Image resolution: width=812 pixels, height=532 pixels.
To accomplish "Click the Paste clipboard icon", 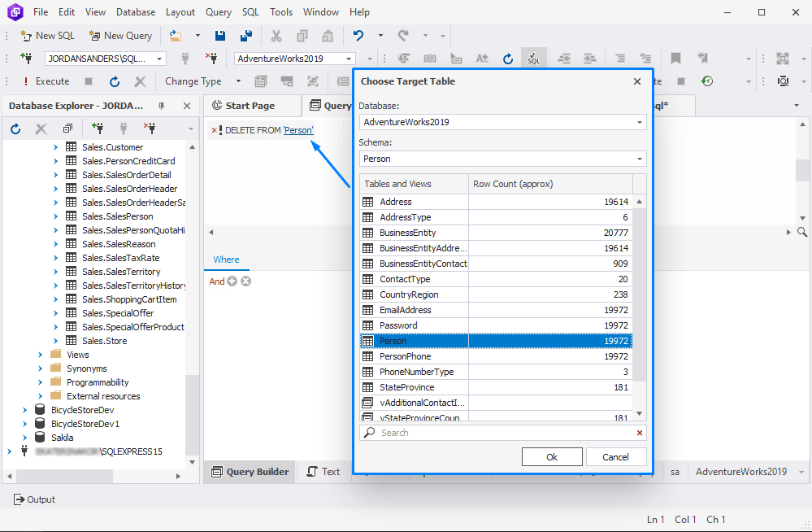I will tap(328, 36).
